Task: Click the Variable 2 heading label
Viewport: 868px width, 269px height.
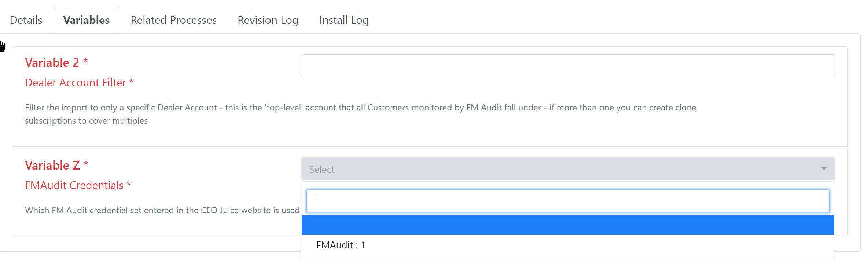Action: point(52,63)
